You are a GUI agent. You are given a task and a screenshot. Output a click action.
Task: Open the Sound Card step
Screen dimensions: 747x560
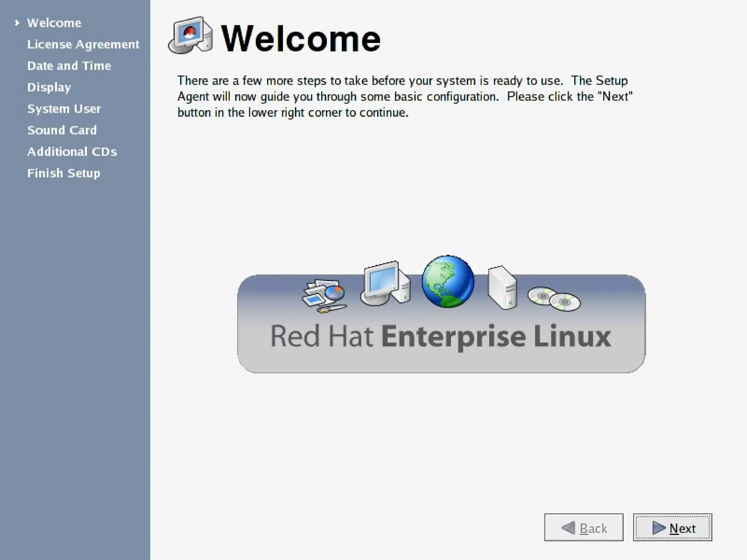pyautogui.click(x=62, y=130)
